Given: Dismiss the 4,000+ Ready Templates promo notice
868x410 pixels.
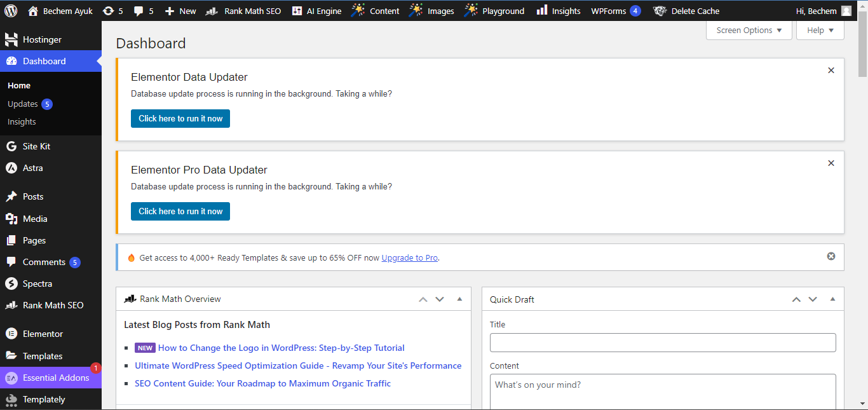Looking at the screenshot, I should pyautogui.click(x=831, y=256).
